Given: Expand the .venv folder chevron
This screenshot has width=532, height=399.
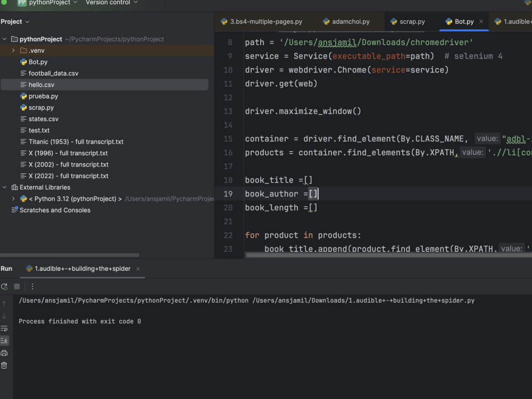Looking at the screenshot, I should pos(13,51).
